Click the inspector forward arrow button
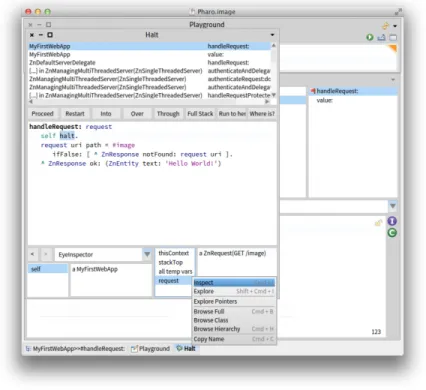The width and height of the screenshot is (426, 390). click(x=46, y=254)
